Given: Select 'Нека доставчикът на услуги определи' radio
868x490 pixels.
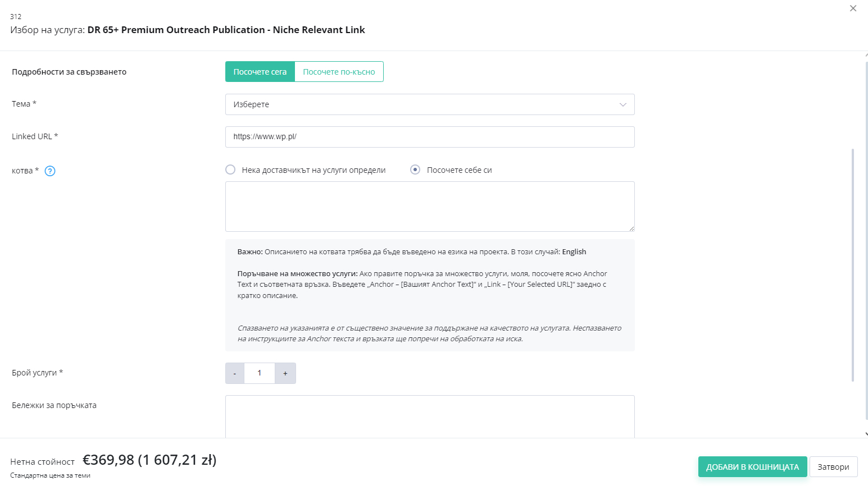Looking at the screenshot, I should (x=230, y=170).
